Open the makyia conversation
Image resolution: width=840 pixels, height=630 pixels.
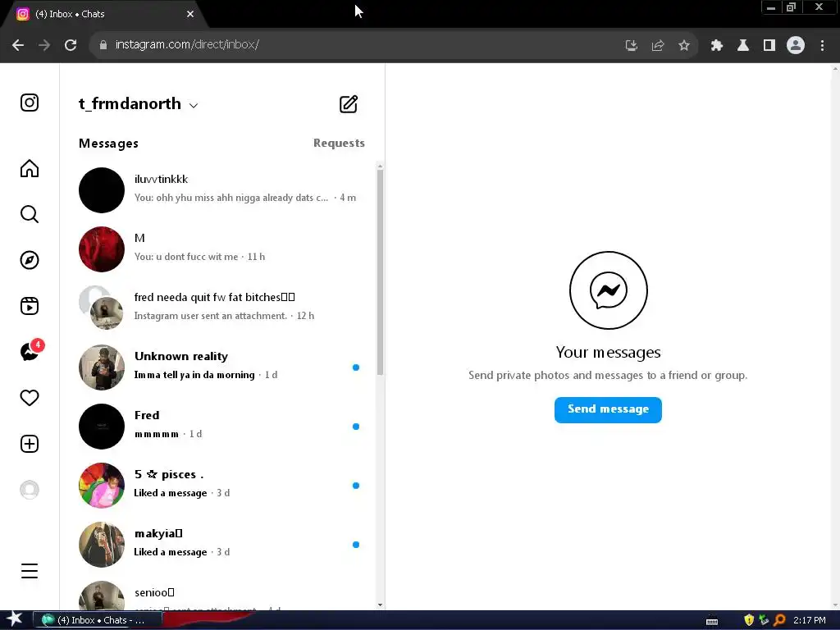[x=218, y=544]
